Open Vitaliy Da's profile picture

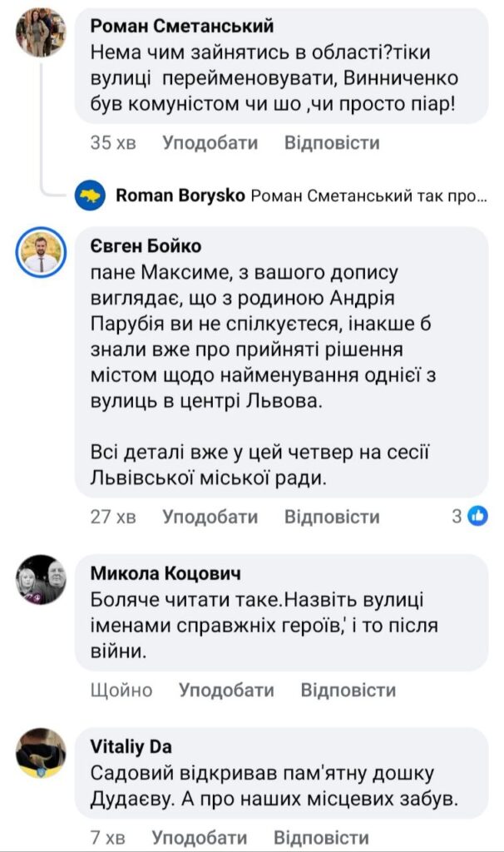coord(40,755)
